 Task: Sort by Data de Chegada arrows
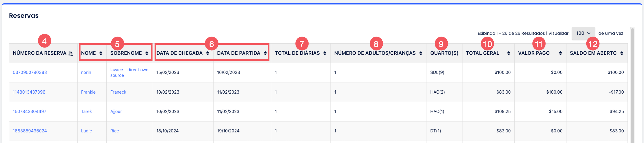207,53
